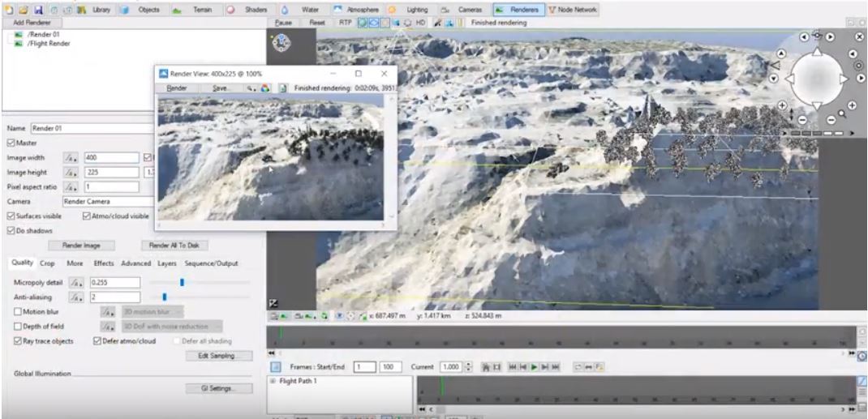
Task: Toggle Defer atmo/cloud checkbox
Action: coord(97,341)
